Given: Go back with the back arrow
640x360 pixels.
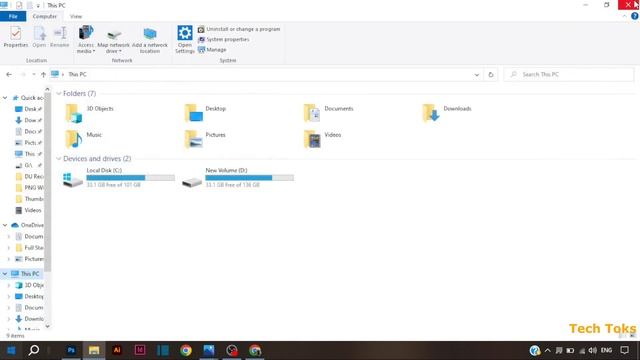Looking at the screenshot, I should coord(9,75).
